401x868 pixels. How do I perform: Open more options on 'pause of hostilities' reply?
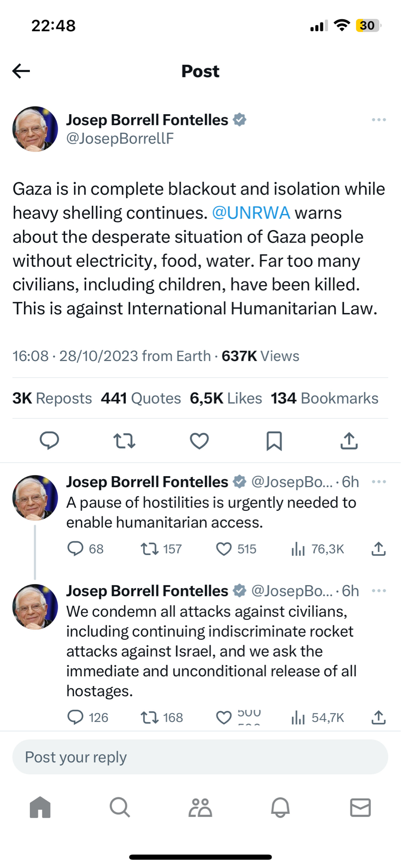(378, 482)
